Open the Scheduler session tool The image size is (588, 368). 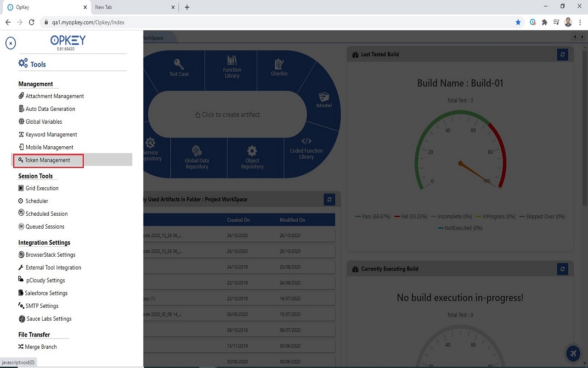click(x=36, y=201)
